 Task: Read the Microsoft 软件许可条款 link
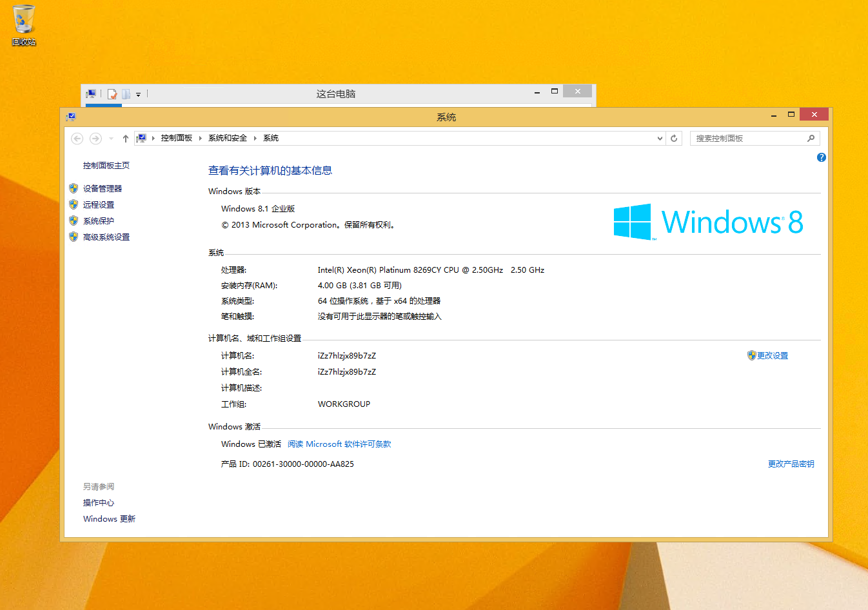point(339,444)
